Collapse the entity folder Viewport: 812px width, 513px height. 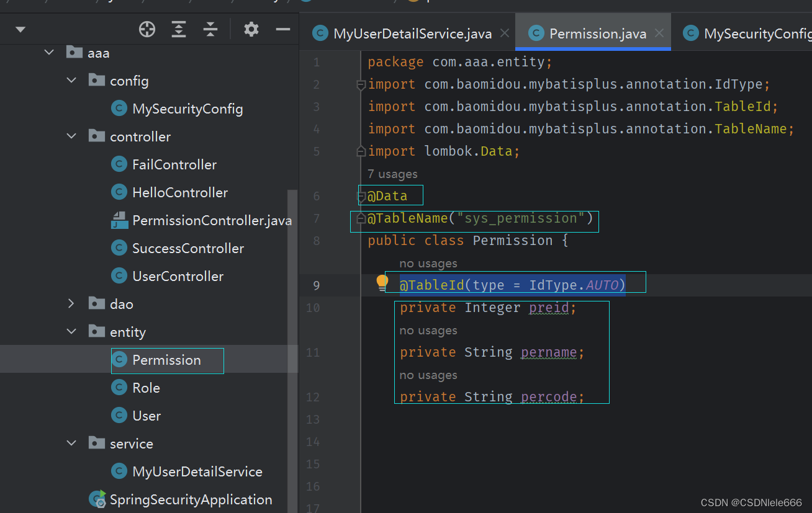tap(72, 331)
